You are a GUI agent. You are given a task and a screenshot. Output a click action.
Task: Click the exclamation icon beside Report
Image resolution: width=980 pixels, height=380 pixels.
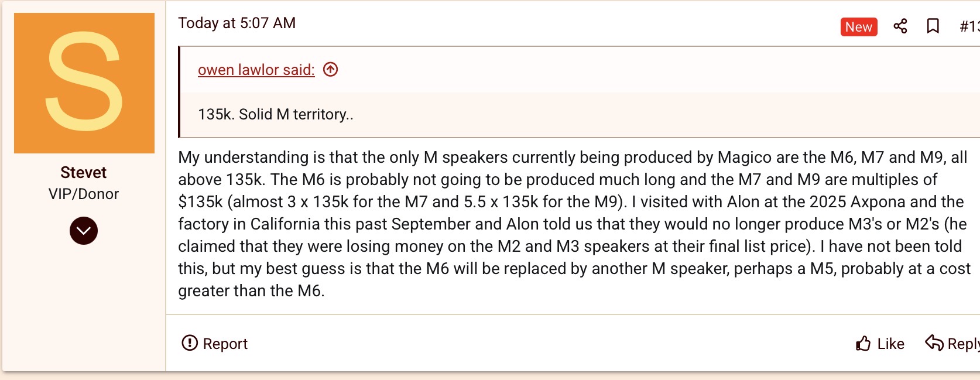190,343
